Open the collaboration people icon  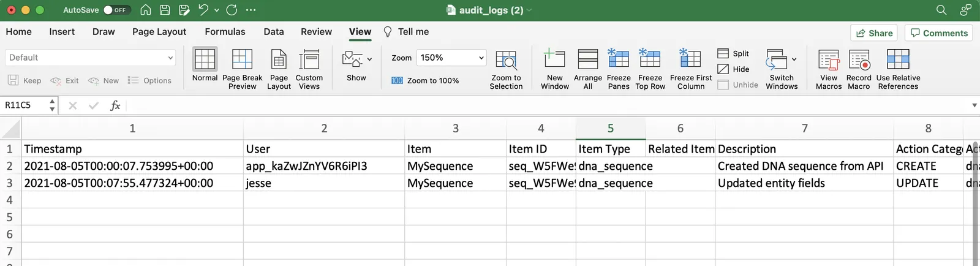pyautogui.click(x=966, y=10)
